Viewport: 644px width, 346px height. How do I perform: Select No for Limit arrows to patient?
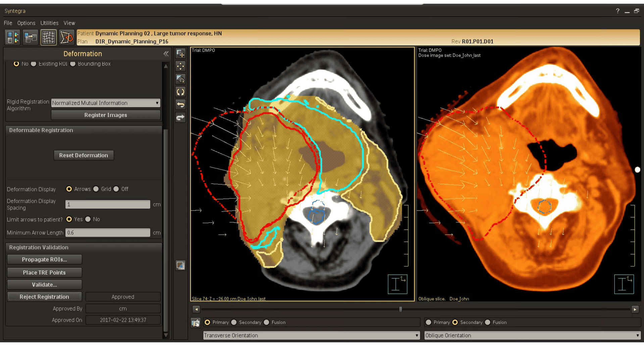pos(88,219)
